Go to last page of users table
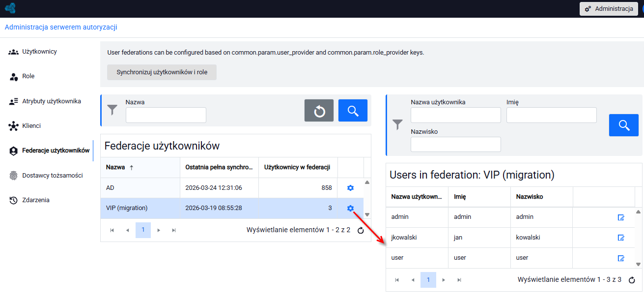The width and height of the screenshot is (644, 304). (459, 280)
